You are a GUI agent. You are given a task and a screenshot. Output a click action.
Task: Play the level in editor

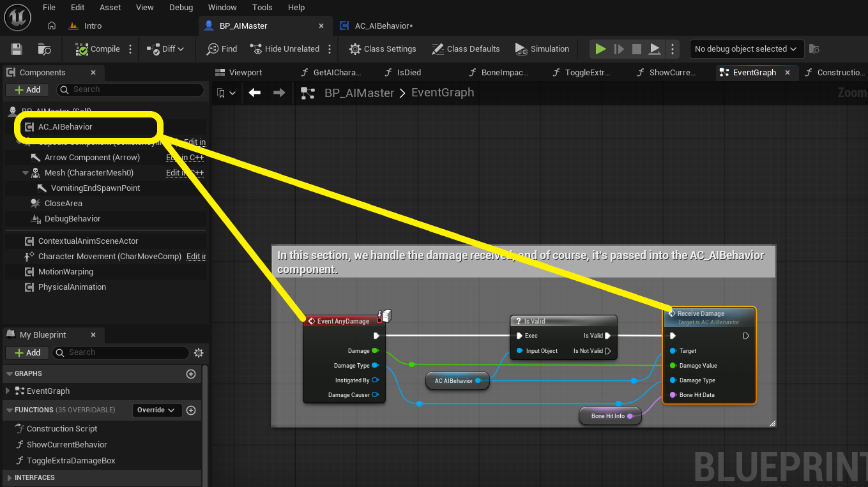tap(600, 49)
